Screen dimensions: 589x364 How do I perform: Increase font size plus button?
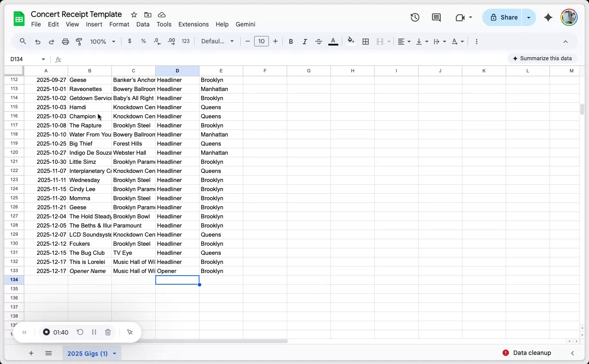pyautogui.click(x=275, y=41)
